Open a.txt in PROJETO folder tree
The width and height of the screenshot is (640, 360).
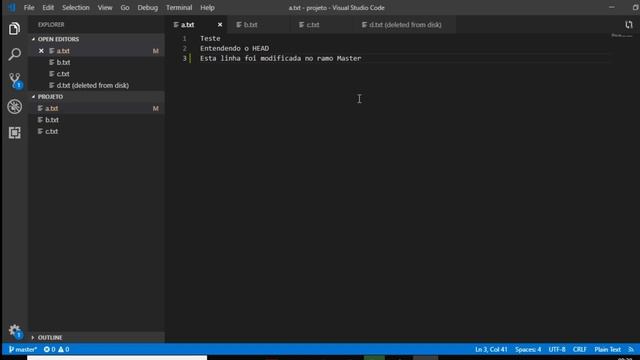click(x=96, y=109)
